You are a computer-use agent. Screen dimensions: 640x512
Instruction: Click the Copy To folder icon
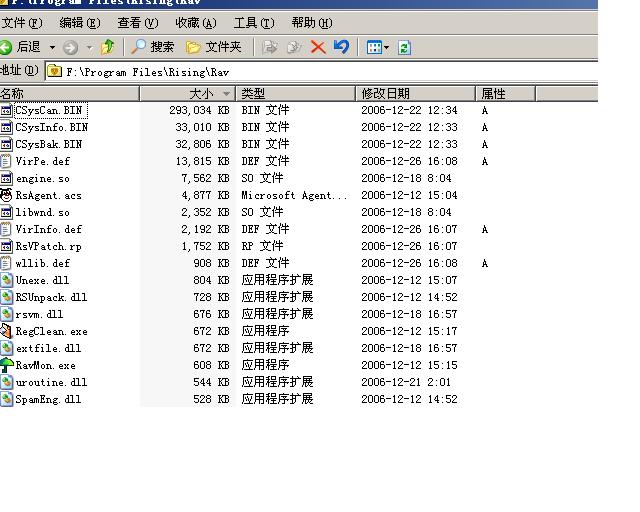click(294, 47)
